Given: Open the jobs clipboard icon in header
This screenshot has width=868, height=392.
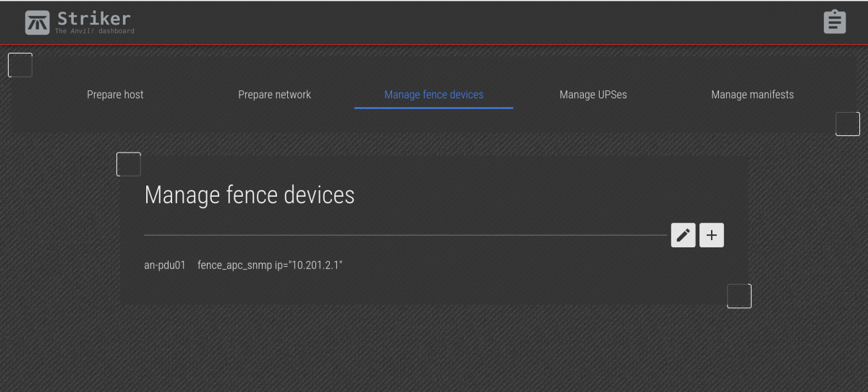Looking at the screenshot, I should [x=835, y=22].
